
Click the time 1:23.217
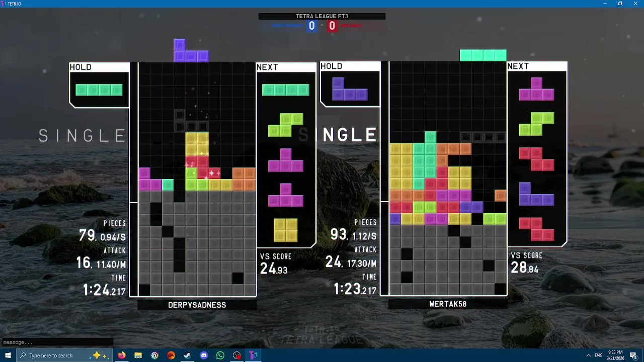[355, 289]
